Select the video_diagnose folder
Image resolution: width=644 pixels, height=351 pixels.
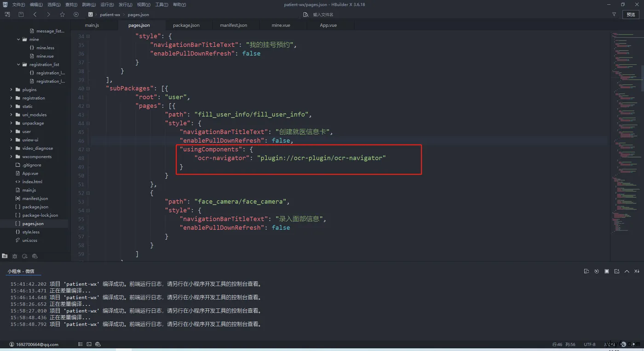click(x=38, y=148)
